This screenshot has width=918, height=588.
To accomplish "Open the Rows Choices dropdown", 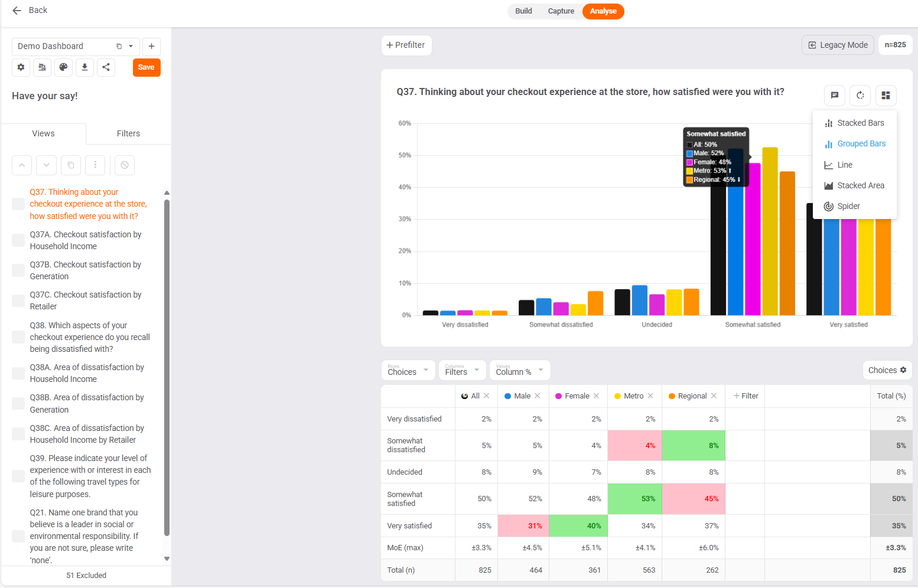I will coord(408,370).
